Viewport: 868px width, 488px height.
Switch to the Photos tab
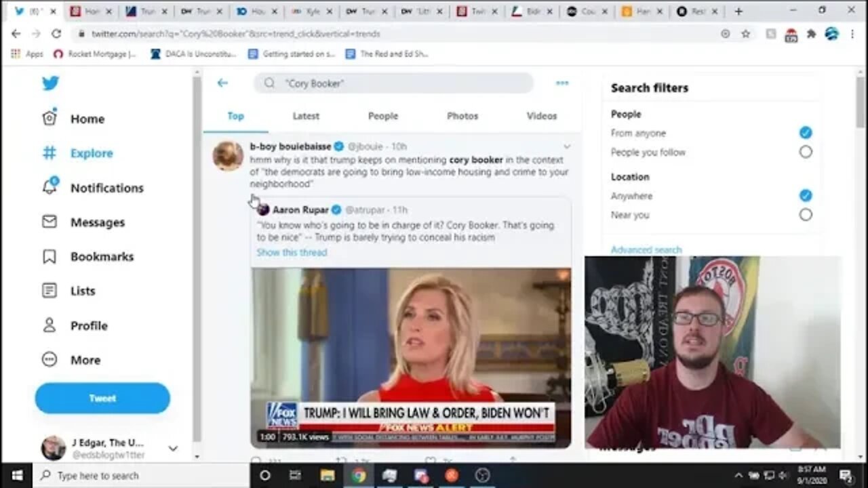click(462, 116)
